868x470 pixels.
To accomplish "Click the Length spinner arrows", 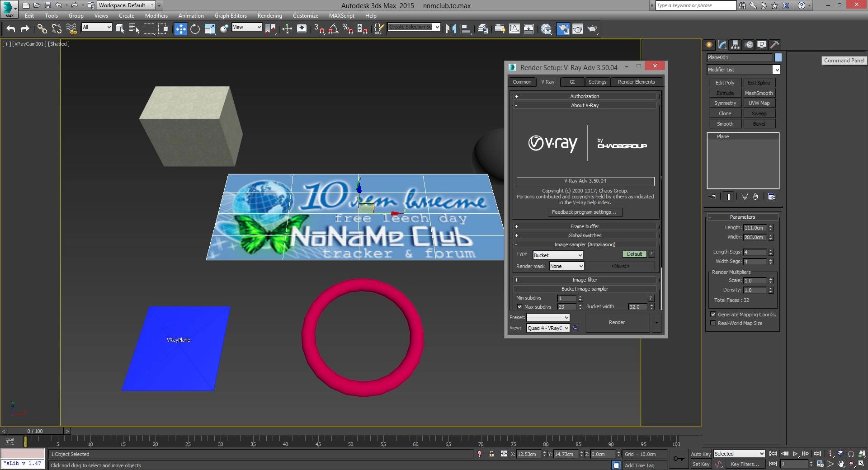I will coord(770,228).
